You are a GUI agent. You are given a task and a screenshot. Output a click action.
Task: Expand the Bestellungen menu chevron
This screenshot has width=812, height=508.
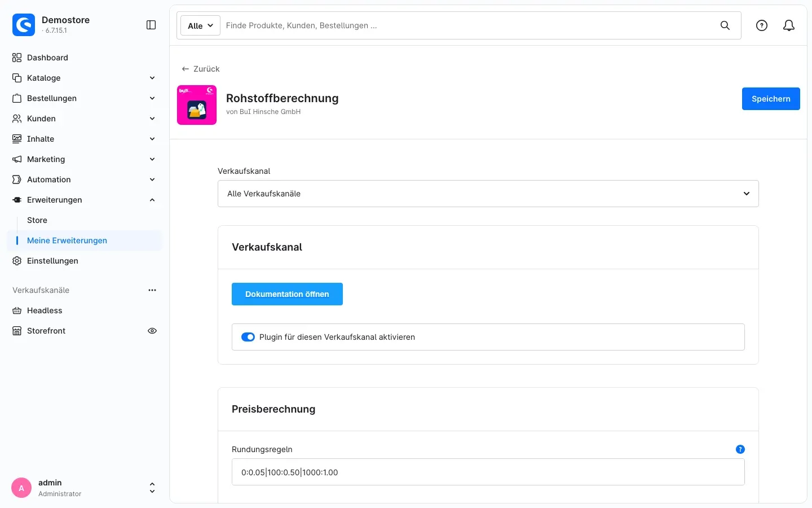(x=152, y=98)
